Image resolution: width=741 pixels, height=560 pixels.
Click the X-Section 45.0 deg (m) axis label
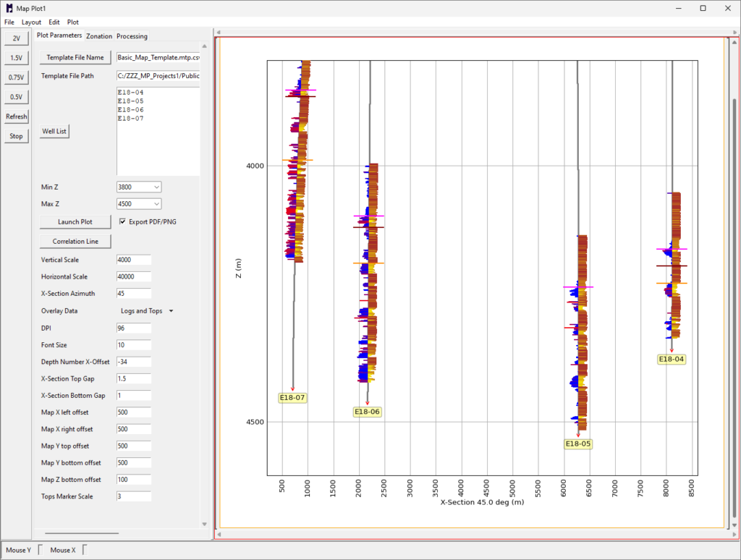click(x=482, y=502)
